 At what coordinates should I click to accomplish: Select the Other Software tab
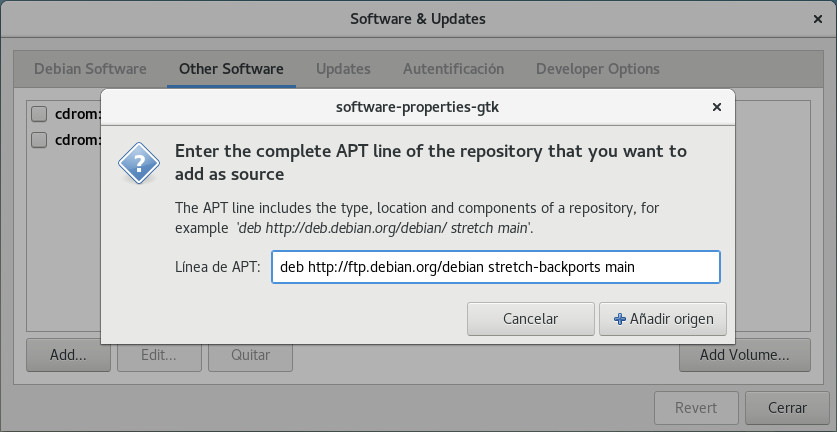[231, 69]
